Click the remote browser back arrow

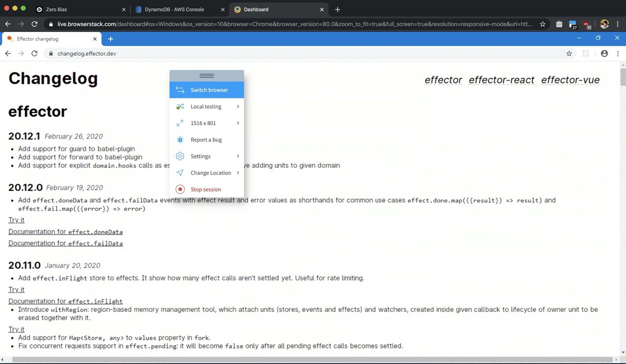8,54
